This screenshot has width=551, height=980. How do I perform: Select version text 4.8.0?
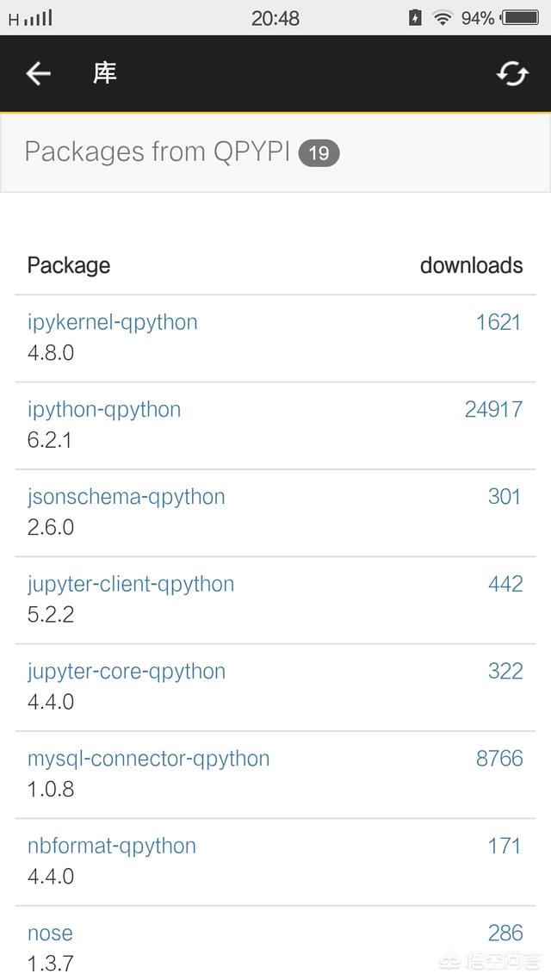(51, 353)
